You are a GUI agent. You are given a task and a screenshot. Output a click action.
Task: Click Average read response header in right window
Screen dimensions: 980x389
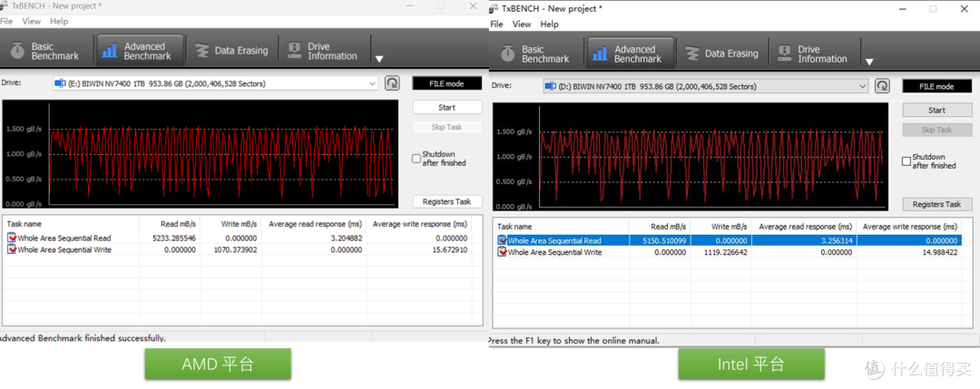(x=804, y=227)
